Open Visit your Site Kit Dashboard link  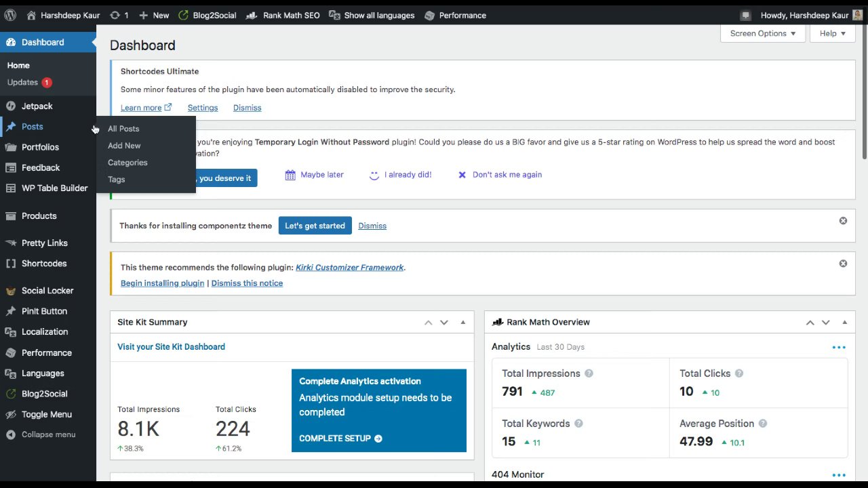click(171, 347)
